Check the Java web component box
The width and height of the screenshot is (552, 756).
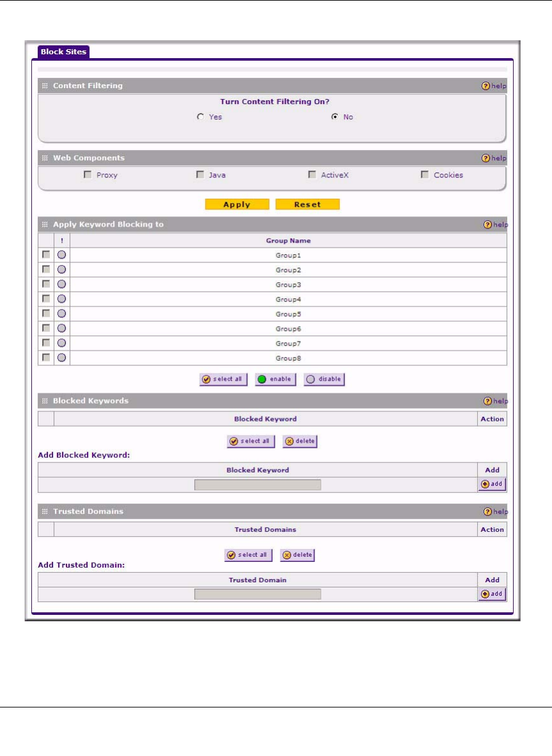coord(200,174)
